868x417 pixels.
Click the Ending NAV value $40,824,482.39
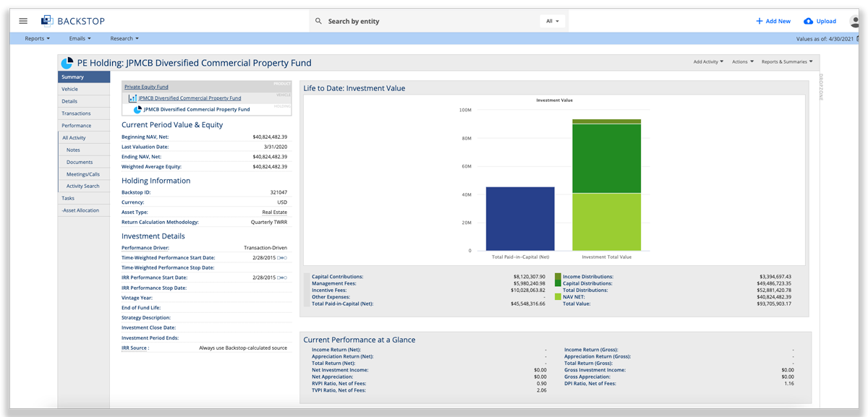(270, 157)
